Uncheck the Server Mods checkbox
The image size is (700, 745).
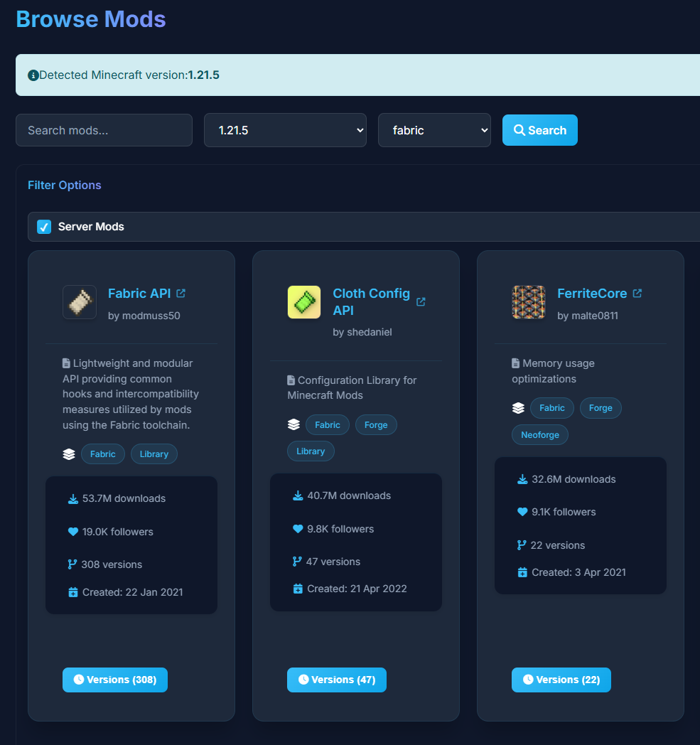[x=44, y=227]
